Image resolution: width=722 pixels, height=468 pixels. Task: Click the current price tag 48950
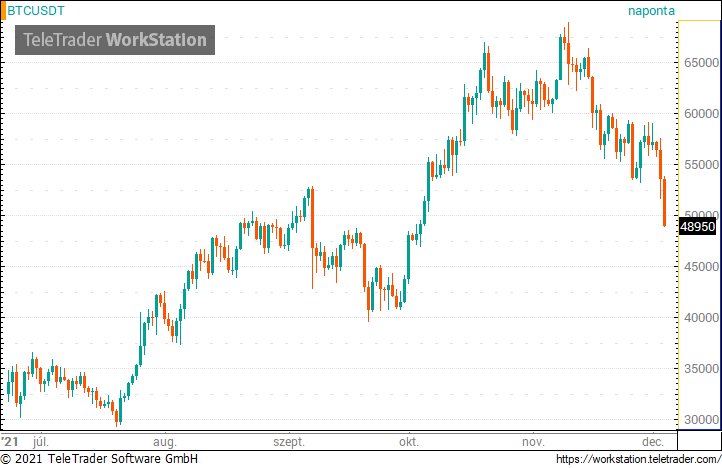697,227
